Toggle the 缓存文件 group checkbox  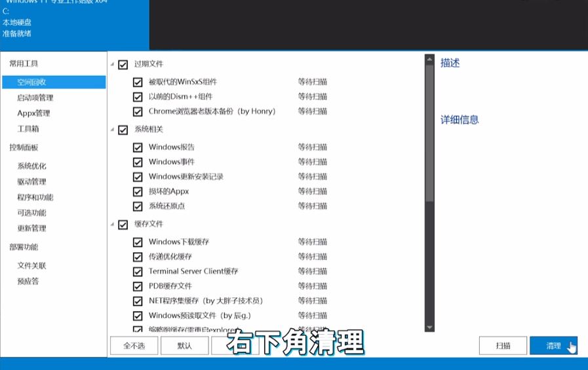(123, 225)
